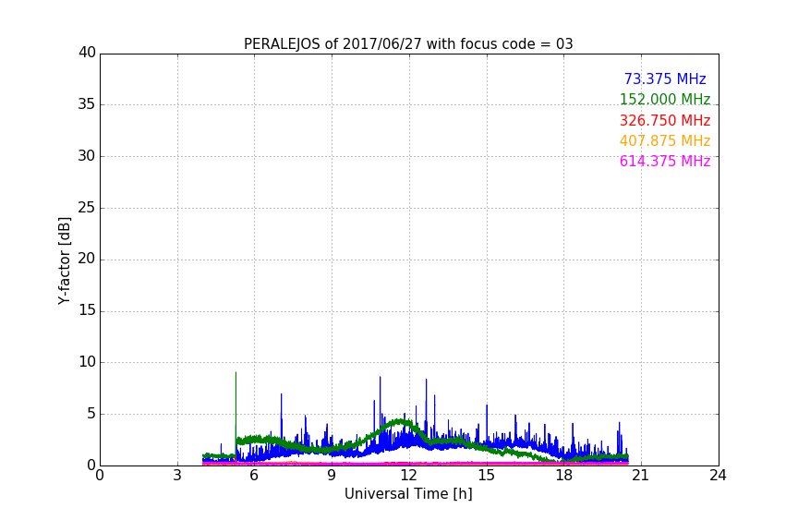798x532 pixels.
Task: Click the tall green spike peak near 5 h
Action: pyautogui.click(x=236, y=373)
